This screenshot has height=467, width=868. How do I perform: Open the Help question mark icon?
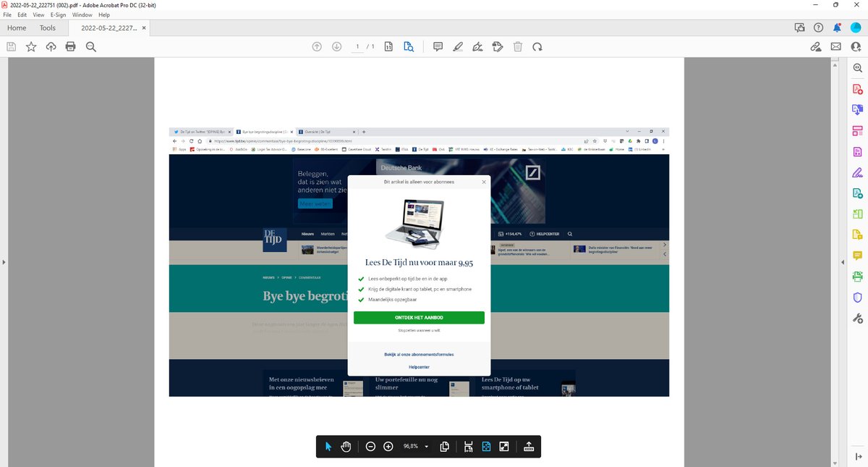pos(818,28)
